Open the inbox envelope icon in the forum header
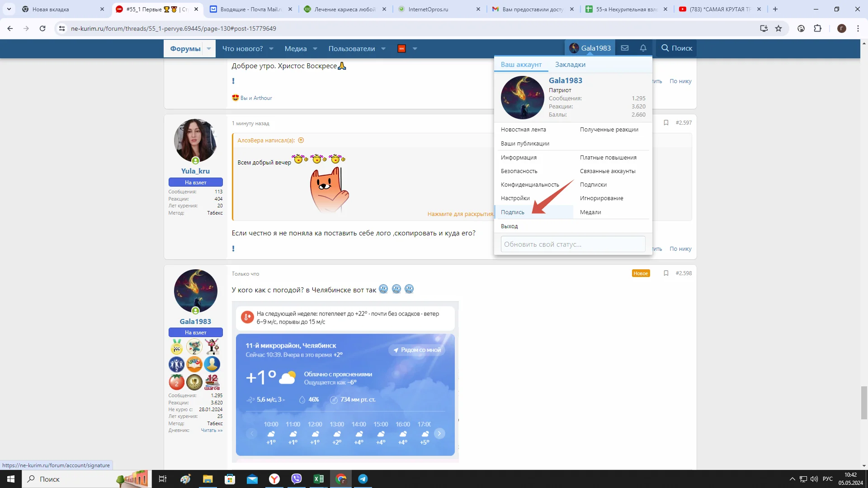868x488 pixels. [625, 48]
